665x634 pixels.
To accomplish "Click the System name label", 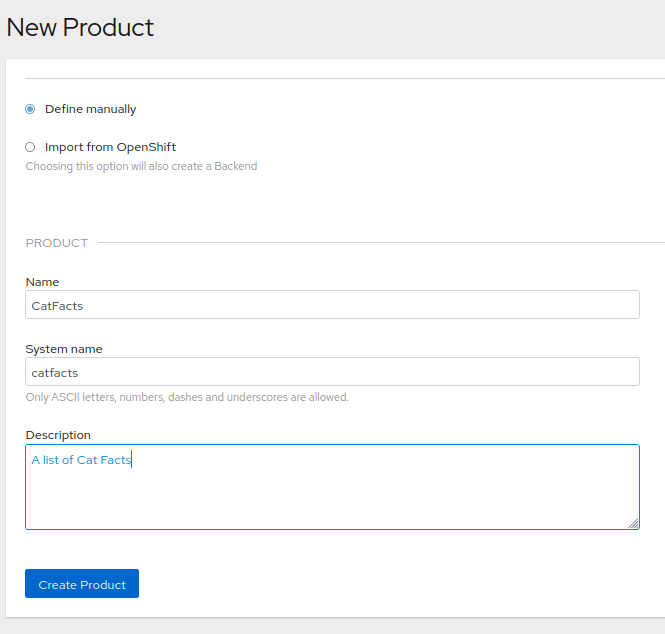I will click(x=64, y=349).
